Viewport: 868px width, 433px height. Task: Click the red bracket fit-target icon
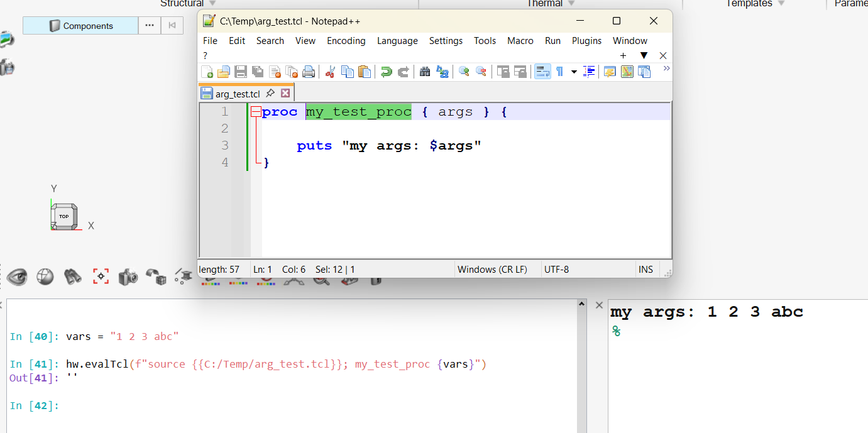(101, 277)
